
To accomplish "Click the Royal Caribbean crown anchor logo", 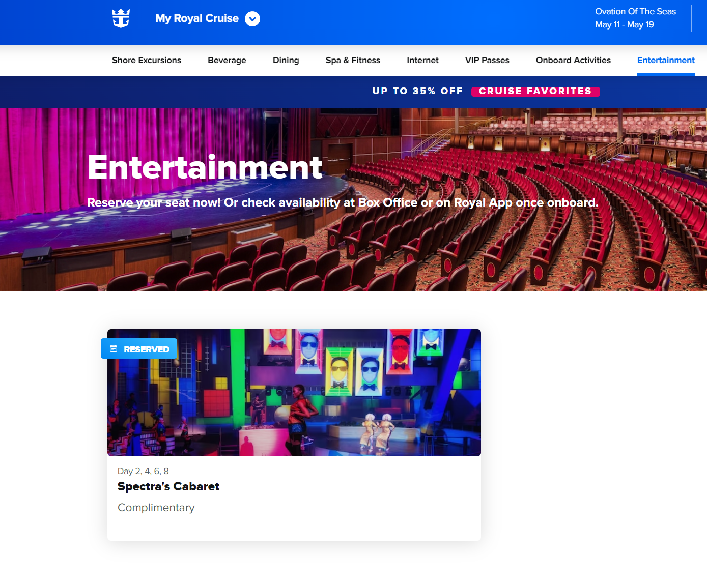I will coord(121,18).
